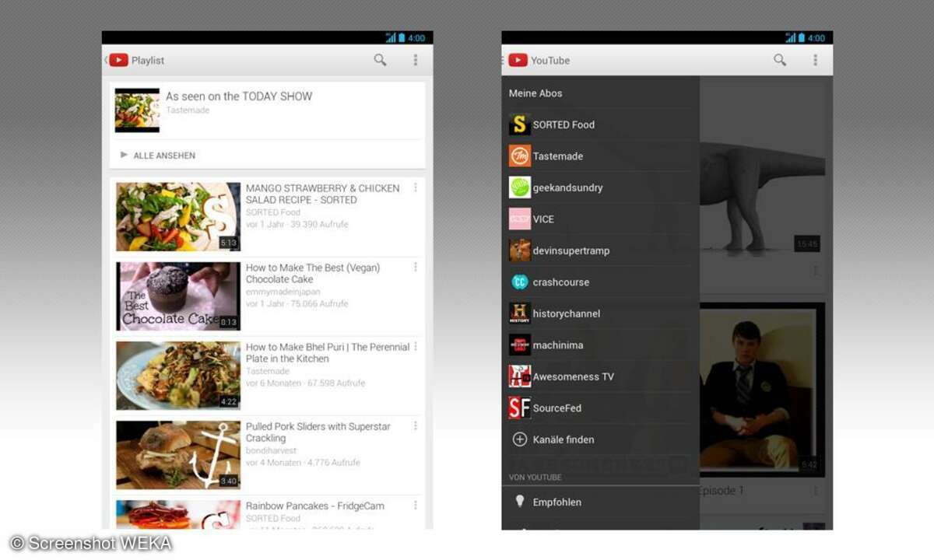Play schoolboy Episode 1 video thumbnail

[762, 389]
